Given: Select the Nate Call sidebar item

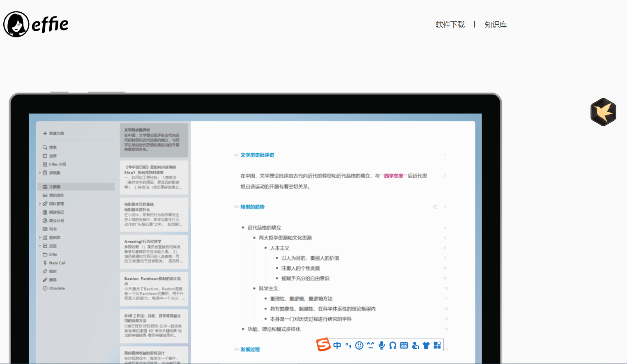Looking at the screenshot, I should [57, 263].
